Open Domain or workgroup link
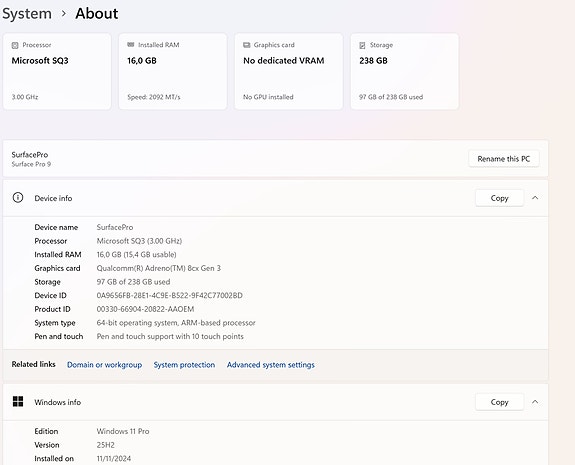Viewport: 575px width, 465px height. point(104,365)
